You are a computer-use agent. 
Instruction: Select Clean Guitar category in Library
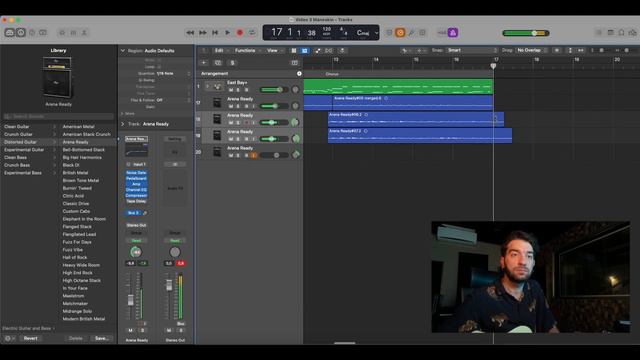click(17, 127)
